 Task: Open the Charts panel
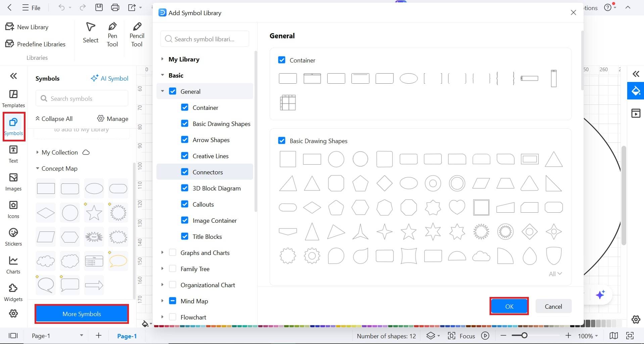(13, 265)
